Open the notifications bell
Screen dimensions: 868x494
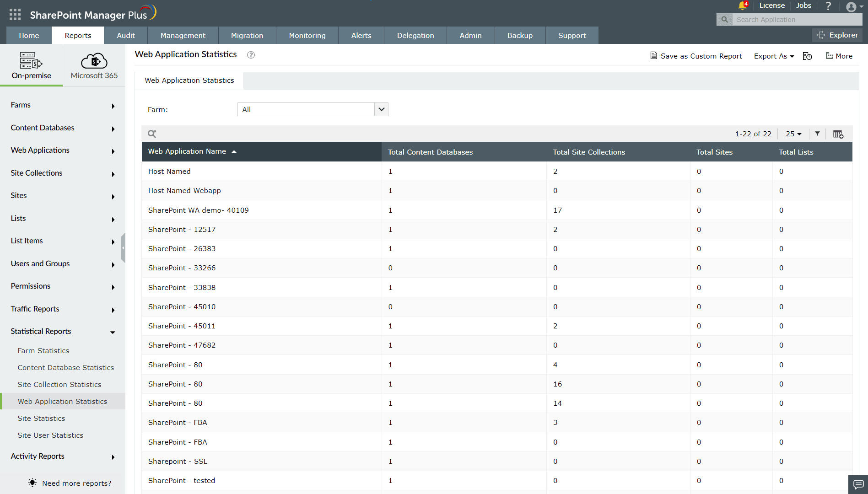tap(742, 5)
